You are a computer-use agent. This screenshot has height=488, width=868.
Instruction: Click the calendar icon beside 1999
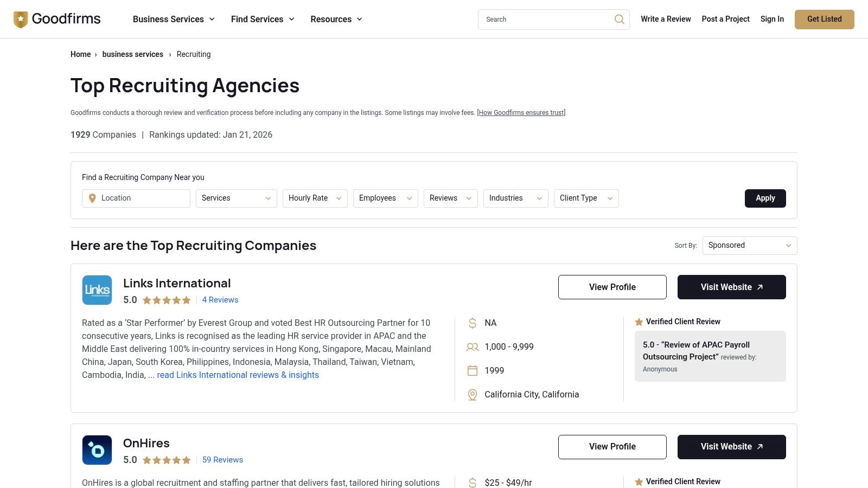(471, 370)
